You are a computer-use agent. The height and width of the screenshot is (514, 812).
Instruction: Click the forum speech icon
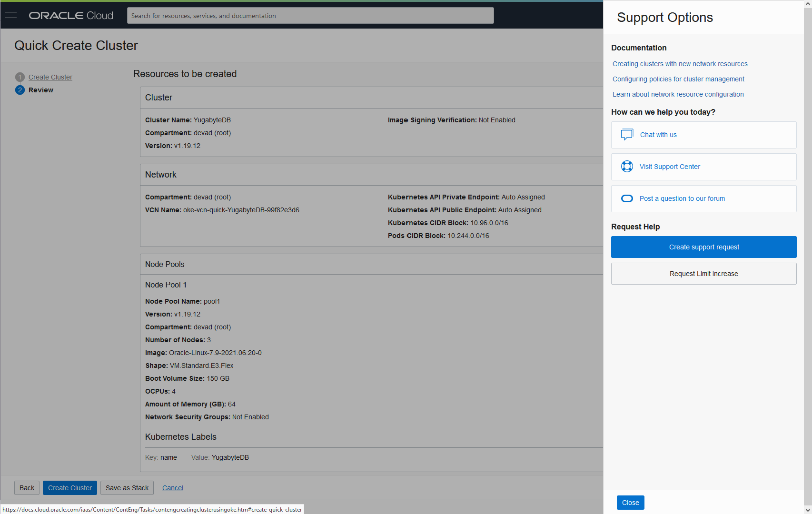point(627,198)
